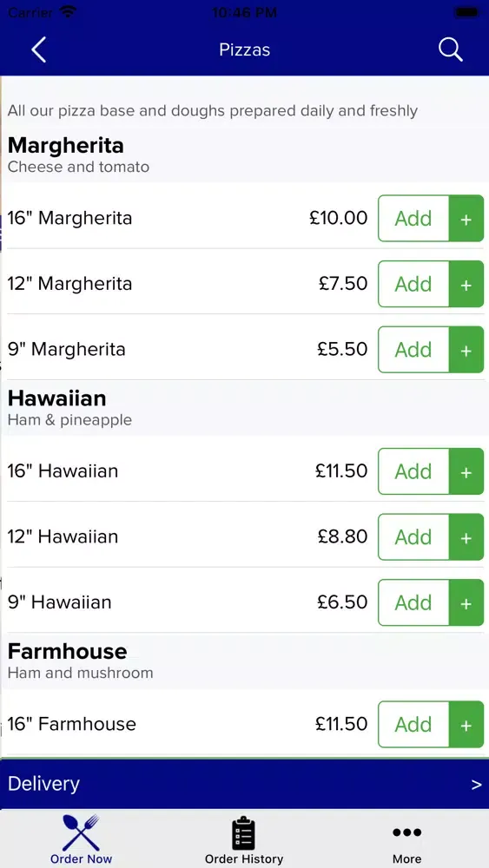Select the 16" Farmhouse item row
This screenshot has width=489, height=868.
pos(244,724)
